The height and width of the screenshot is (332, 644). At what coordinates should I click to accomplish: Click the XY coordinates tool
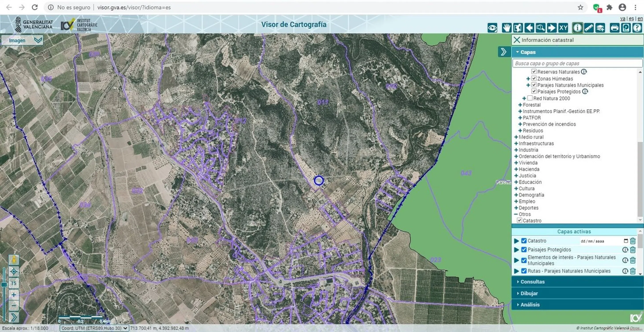(x=563, y=28)
